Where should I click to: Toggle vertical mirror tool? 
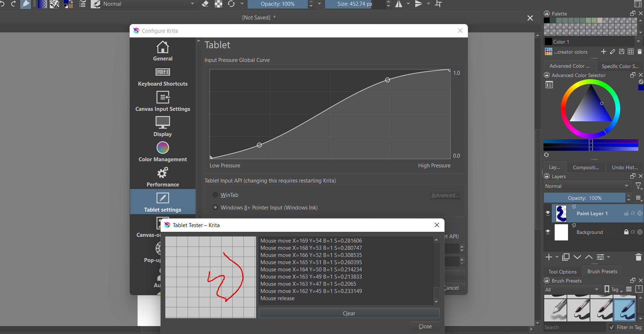click(x=419, y=4)
